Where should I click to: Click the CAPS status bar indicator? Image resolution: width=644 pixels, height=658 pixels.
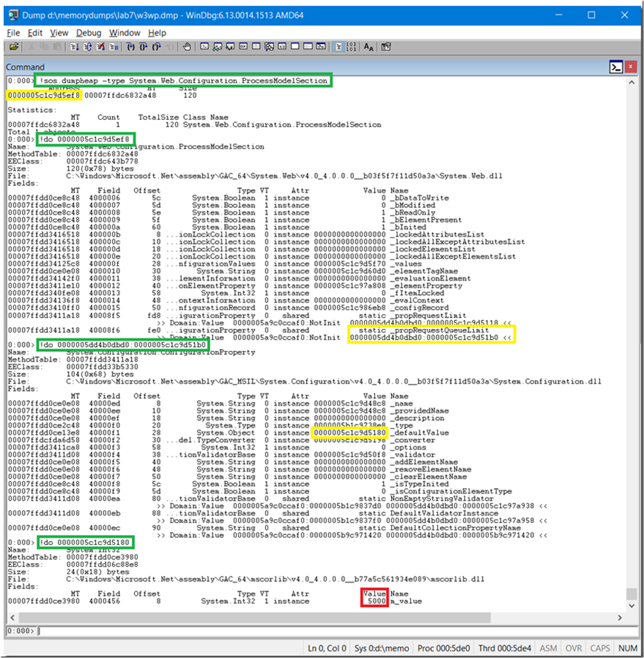(x=600, y=648)
